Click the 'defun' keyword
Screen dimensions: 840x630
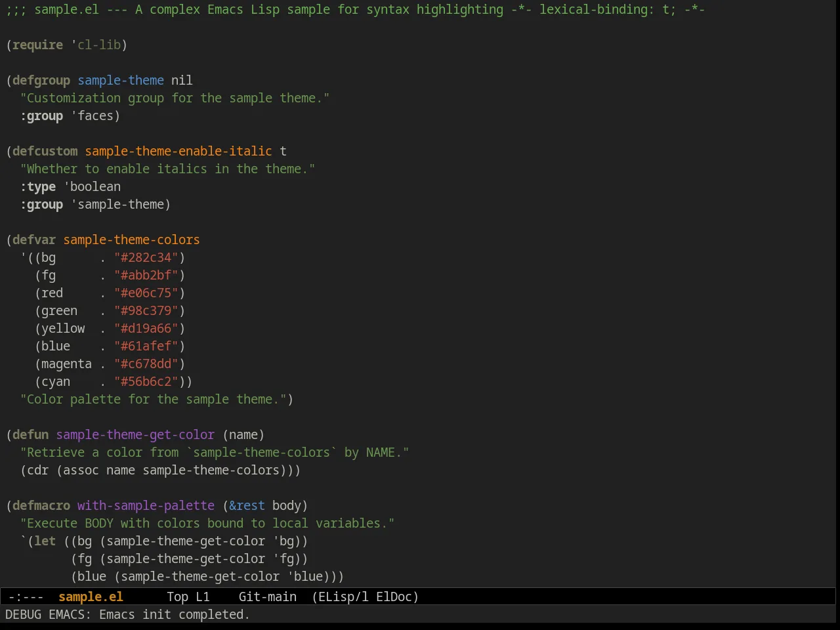click(31, 434)
